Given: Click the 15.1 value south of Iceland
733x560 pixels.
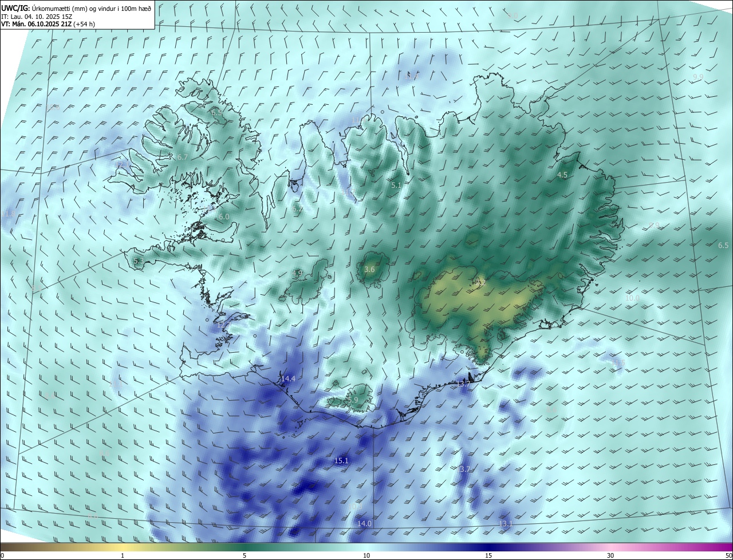Looking at the screenshot, I should point(341,461).
